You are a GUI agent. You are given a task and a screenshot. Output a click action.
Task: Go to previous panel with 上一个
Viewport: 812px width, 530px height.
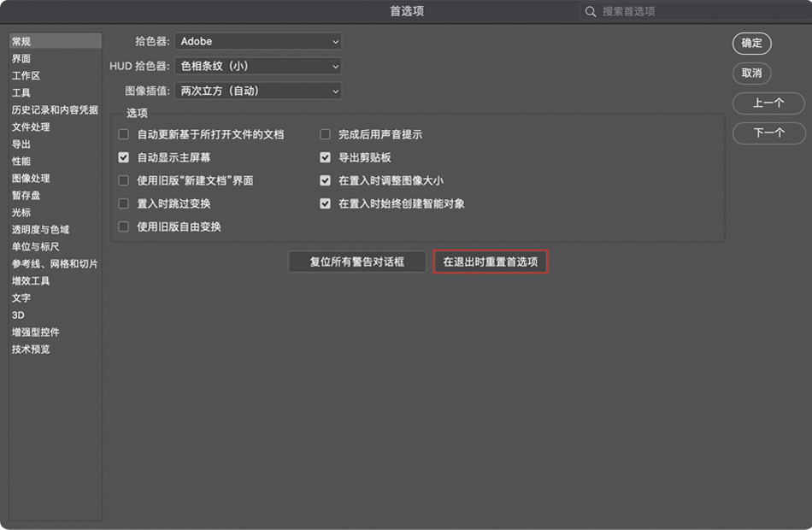pos(768,103)
